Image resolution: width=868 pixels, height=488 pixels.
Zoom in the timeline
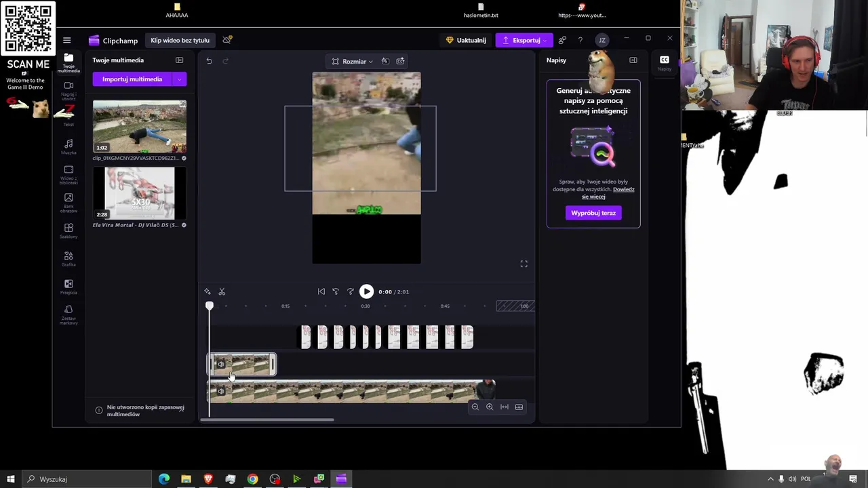point(490,407)
